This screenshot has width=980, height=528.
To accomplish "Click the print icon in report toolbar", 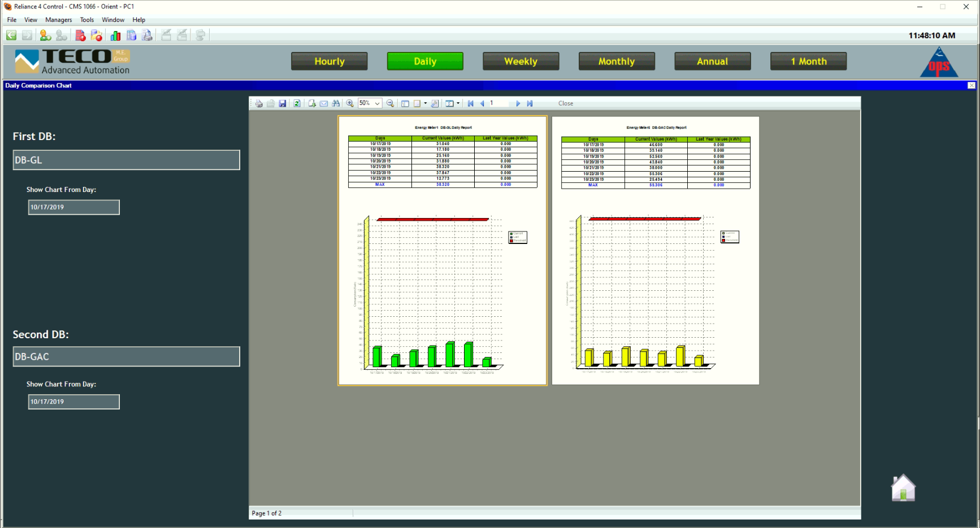I will click(259, 103).
